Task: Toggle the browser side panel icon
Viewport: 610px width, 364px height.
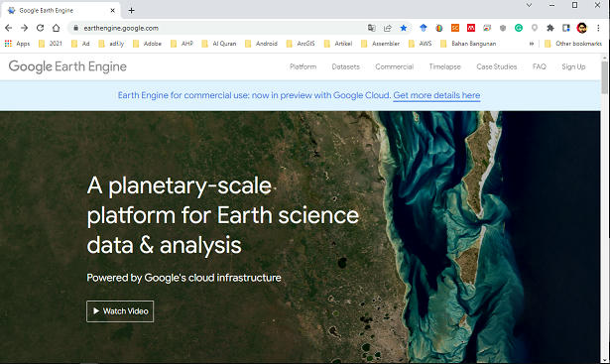Action: click(566, 28)
